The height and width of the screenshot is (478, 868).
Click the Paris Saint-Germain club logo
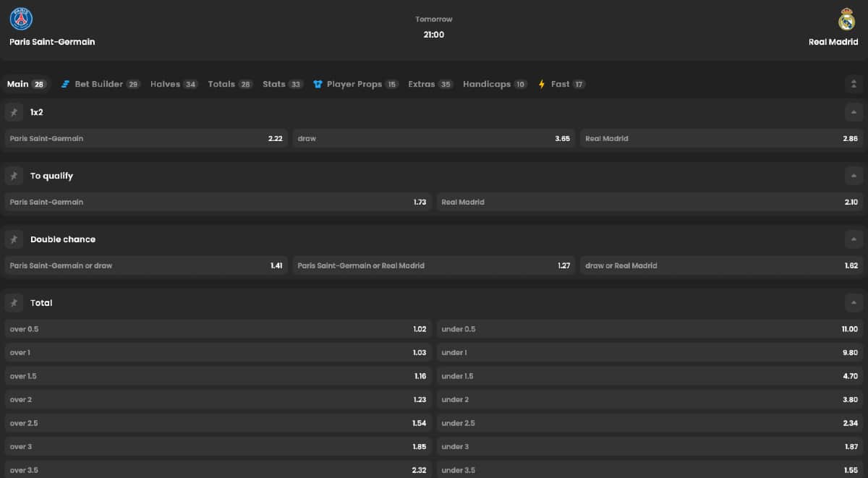21,18
